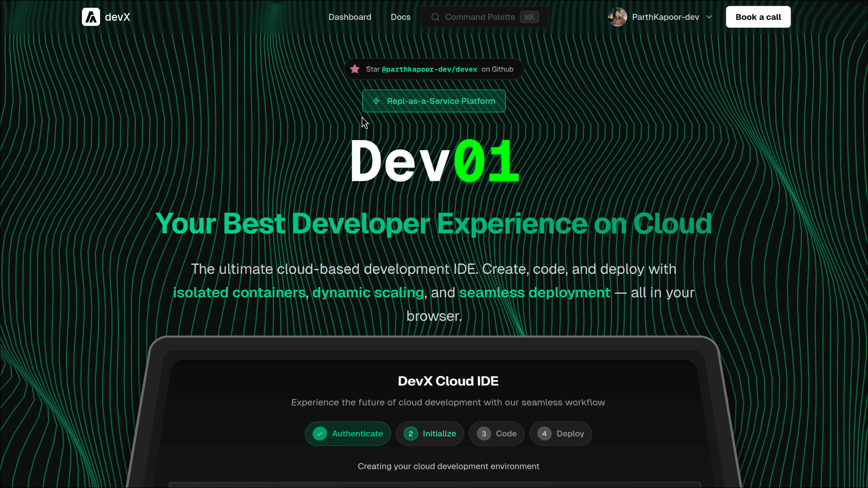This screenshot has width=868, height=488.
Task: Open the @parthkapoor-dev/devex Github link
Action: pyautogui.click(x=429, y=70)
